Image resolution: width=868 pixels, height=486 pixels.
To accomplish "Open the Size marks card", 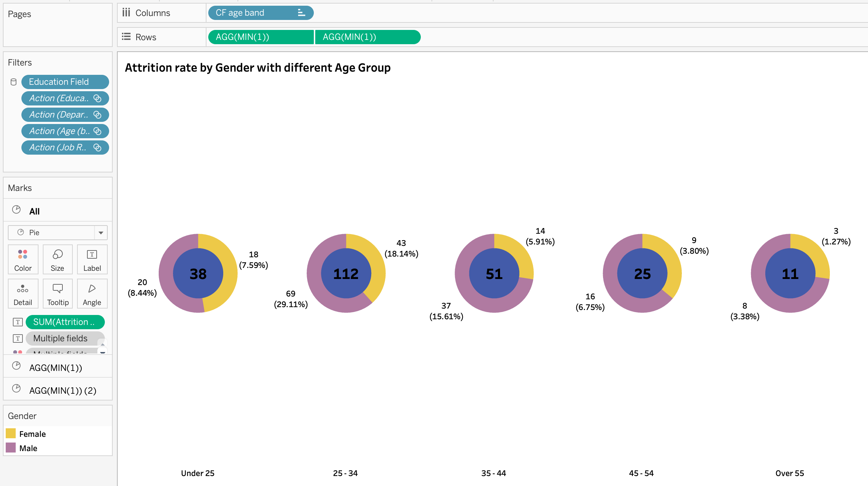I will 57,259.
